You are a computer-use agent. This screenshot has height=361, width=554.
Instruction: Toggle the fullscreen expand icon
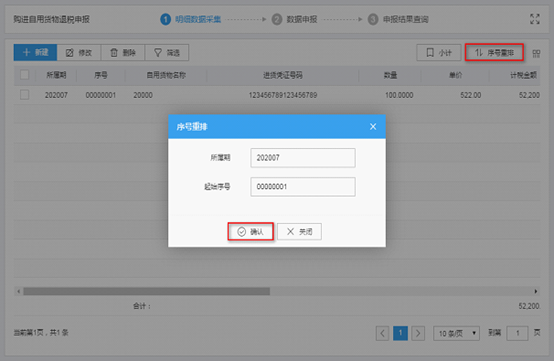point(535,19)
